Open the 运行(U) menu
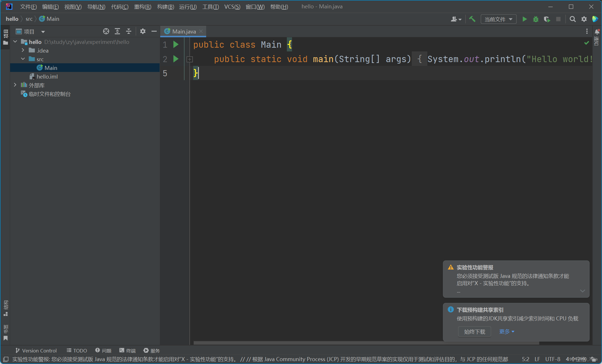This screenshot has height=364, width=602. click(188, 6)
